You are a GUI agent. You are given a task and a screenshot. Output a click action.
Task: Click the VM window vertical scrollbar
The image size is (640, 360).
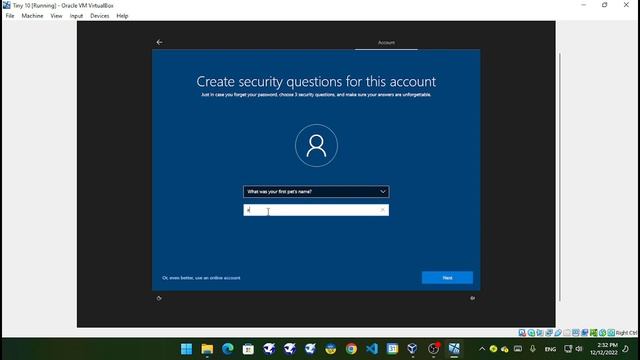[559, 177]
